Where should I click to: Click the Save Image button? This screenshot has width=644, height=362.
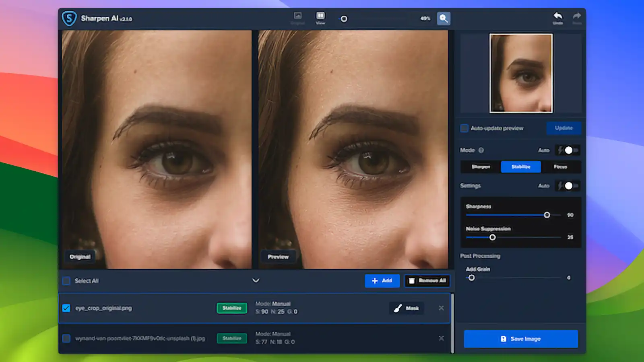coord(521,339)
